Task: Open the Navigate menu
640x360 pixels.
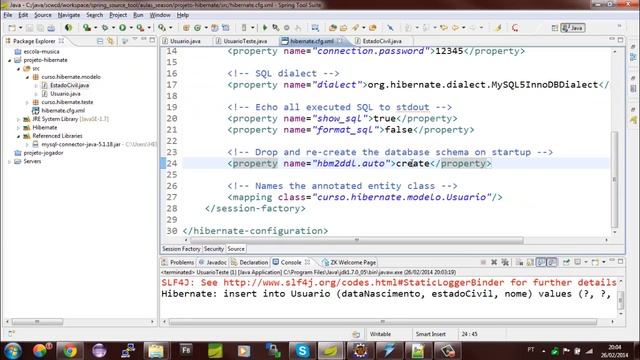Action: point(69,15)
